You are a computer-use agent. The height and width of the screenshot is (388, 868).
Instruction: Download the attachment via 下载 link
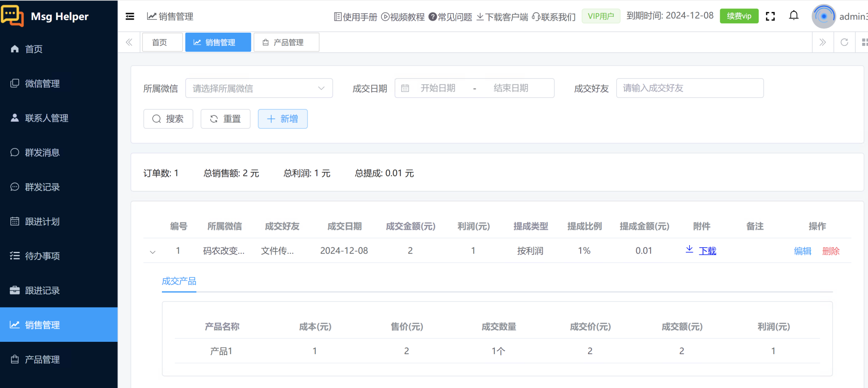[707, 251]
